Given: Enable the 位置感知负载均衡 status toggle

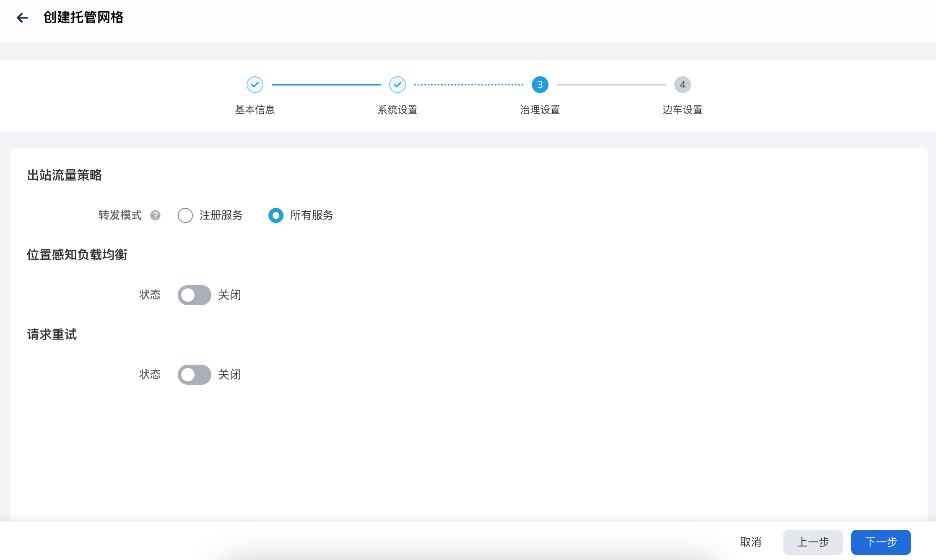Looking at the screenshot, I should coord(194,295).
